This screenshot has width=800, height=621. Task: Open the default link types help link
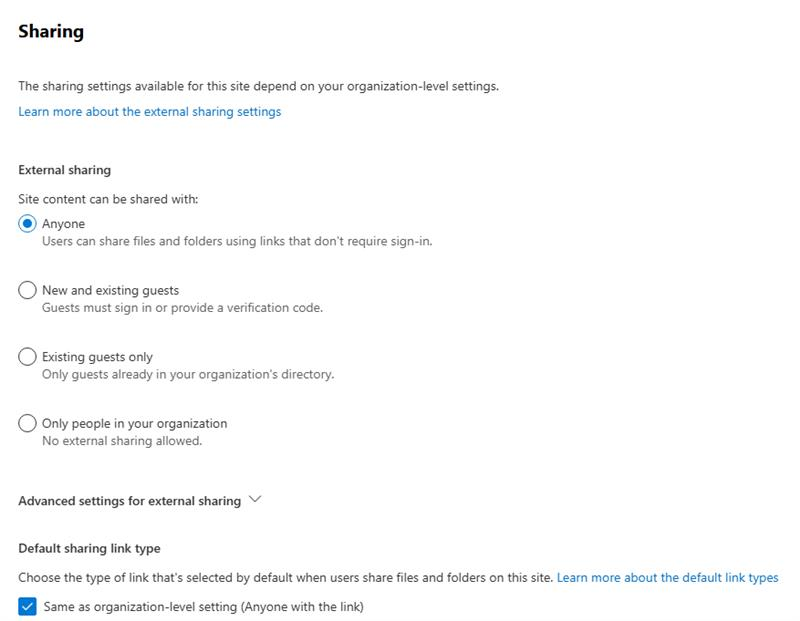tap(667, 578)
